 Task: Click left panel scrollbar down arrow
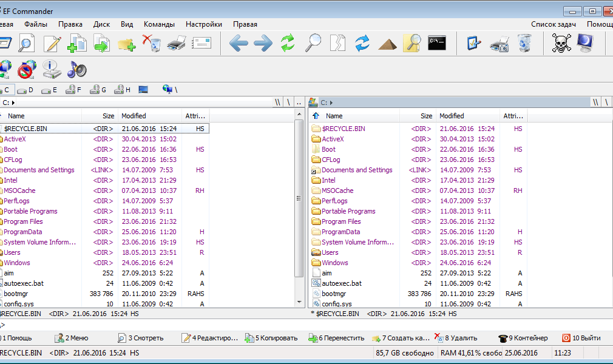pyautogui.click(x=299, y=302)
